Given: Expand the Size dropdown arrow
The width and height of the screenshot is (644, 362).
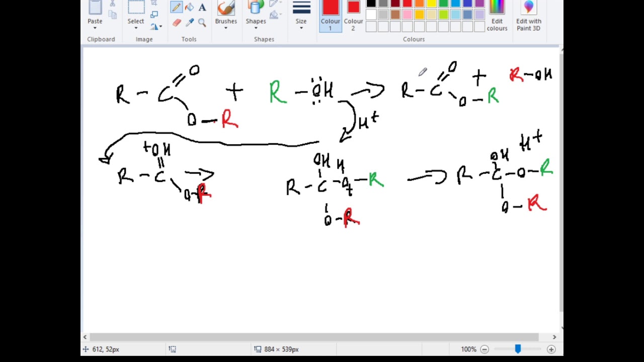Looking at the screenshot, I should click(301, 28).
